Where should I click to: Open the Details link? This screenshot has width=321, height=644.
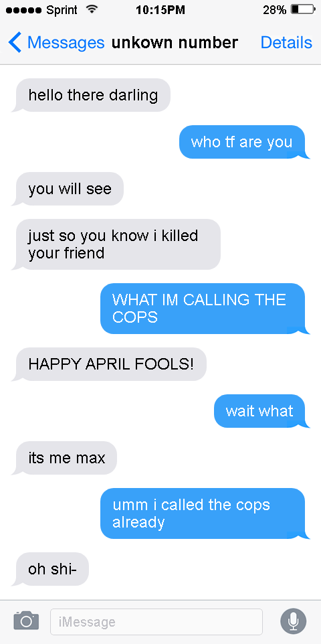[x=286, y=43]
